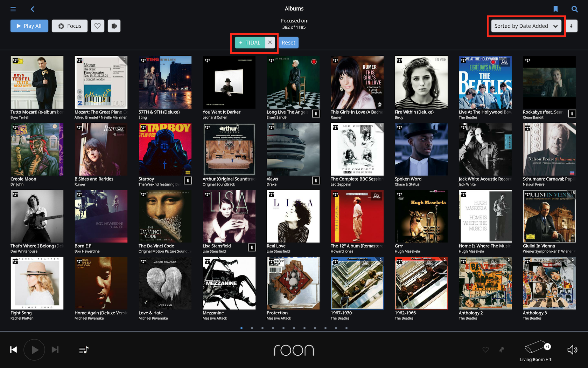Image resolution: width=588 pixels, height=368 pixels.
Task: Click the explicit badge on Rockabye
Action: tap(572, 114)
